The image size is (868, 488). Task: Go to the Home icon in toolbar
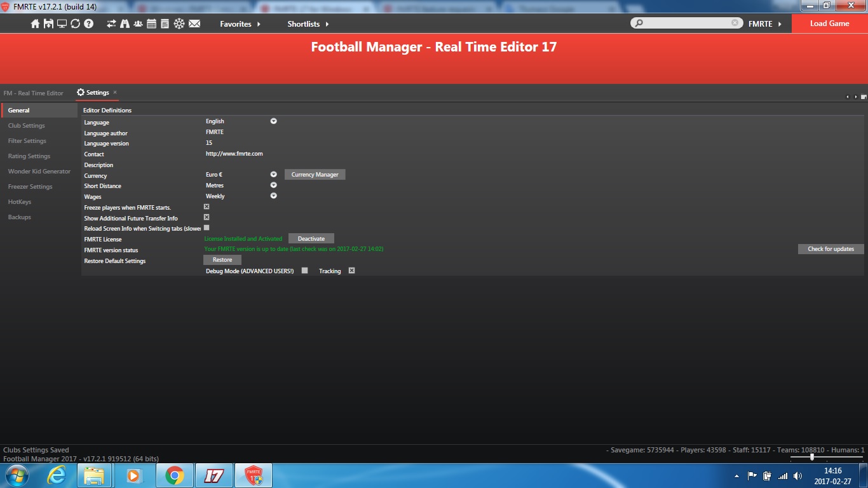coord(36,24)
